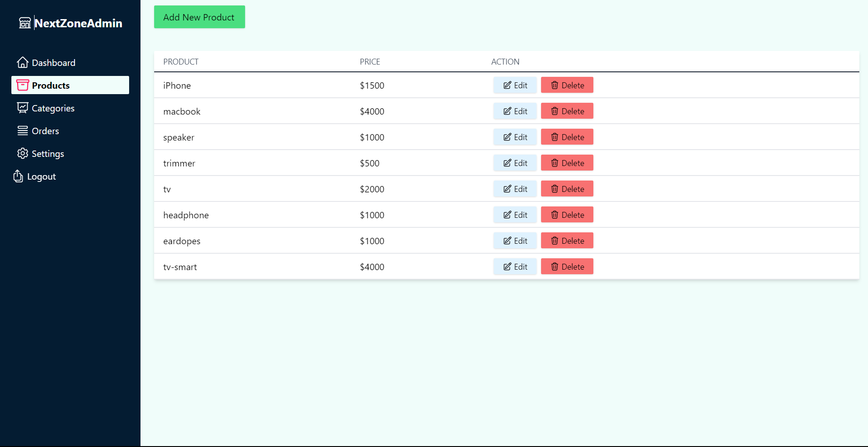This screenshot has width=868, height=447.
Task: Click the trash icon on the macbook Delete button
Action: pyautogui.click(x=555, y=110)
